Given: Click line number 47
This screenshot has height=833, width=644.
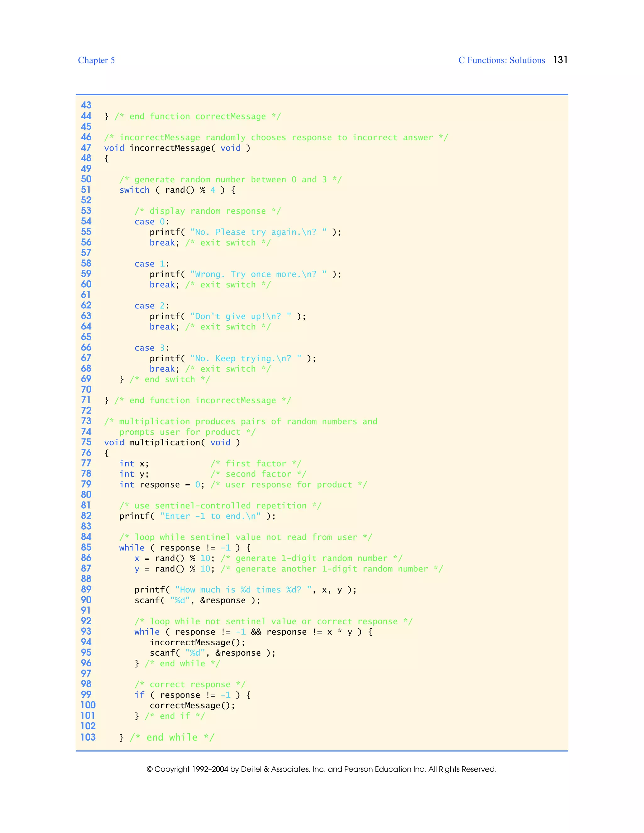Looking at the screenshot, I should click(x=86, y=148).
